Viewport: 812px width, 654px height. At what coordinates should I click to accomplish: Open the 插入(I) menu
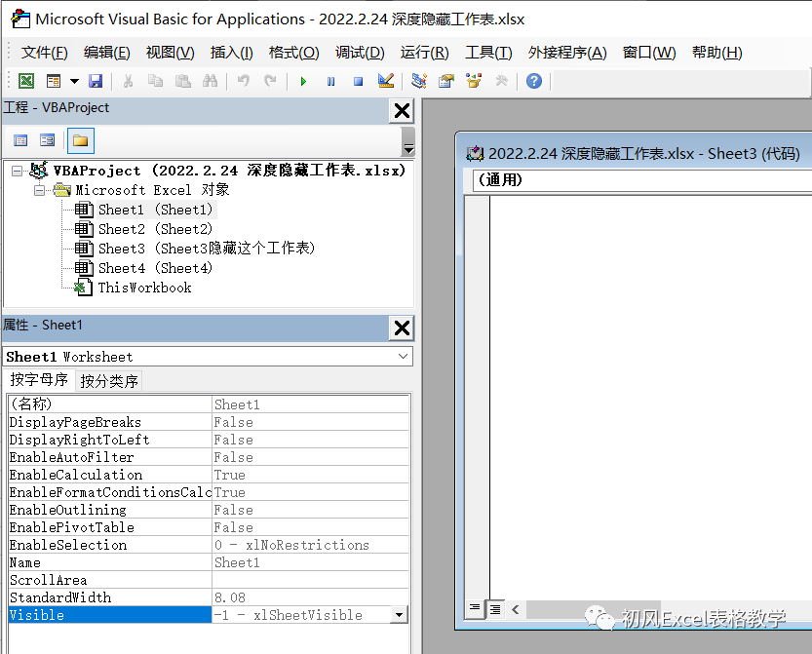coord(231,53)
